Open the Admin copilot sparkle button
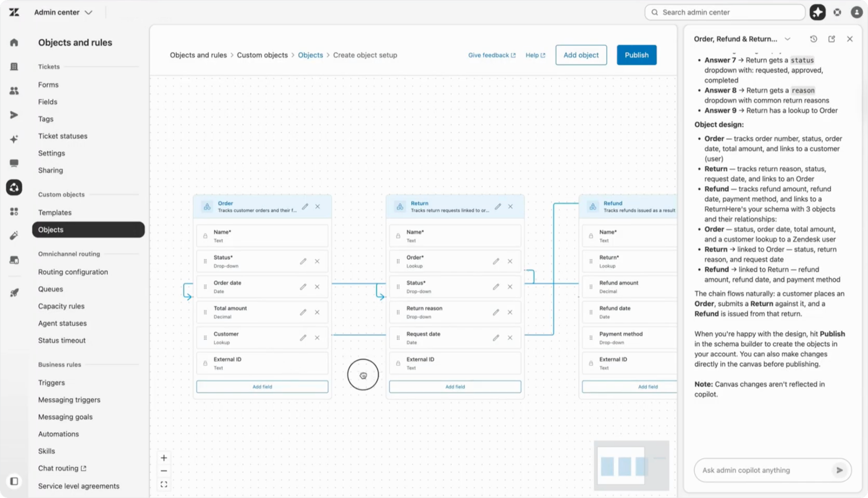 pos(818,12)
